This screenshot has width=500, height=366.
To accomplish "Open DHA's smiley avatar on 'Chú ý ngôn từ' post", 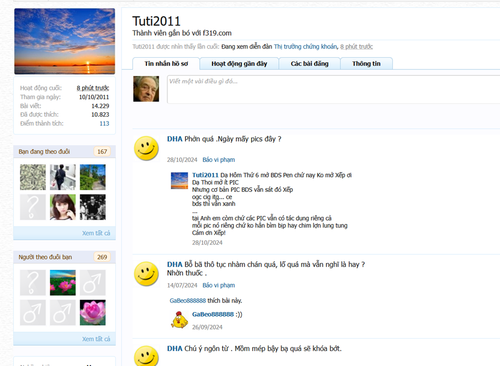I will pos(146,356).
